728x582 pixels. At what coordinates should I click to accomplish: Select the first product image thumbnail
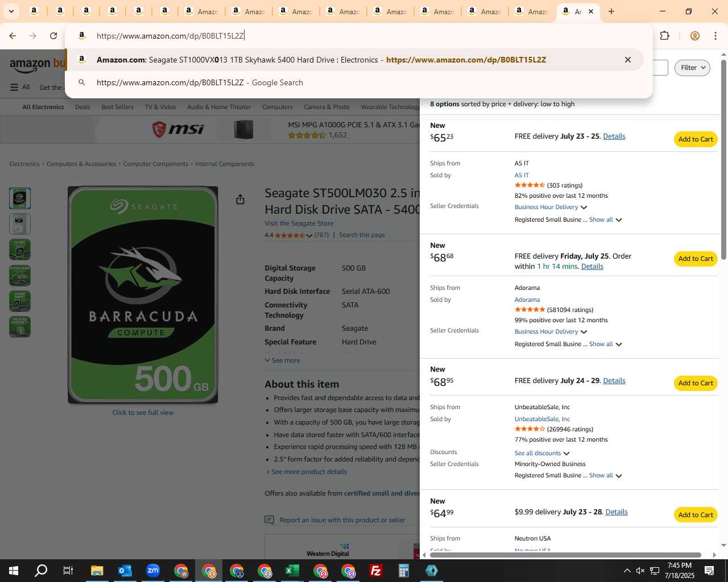(x=20, y=198)
